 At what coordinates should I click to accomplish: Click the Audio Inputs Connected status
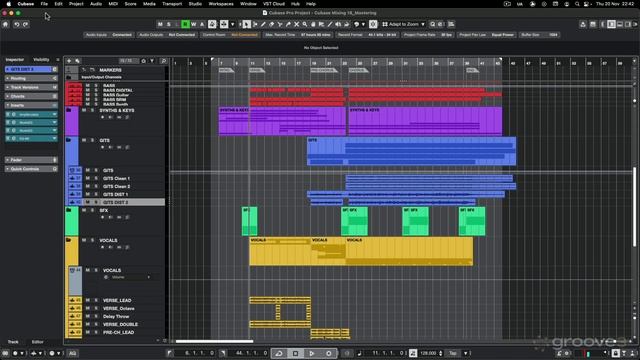point(109,35)
